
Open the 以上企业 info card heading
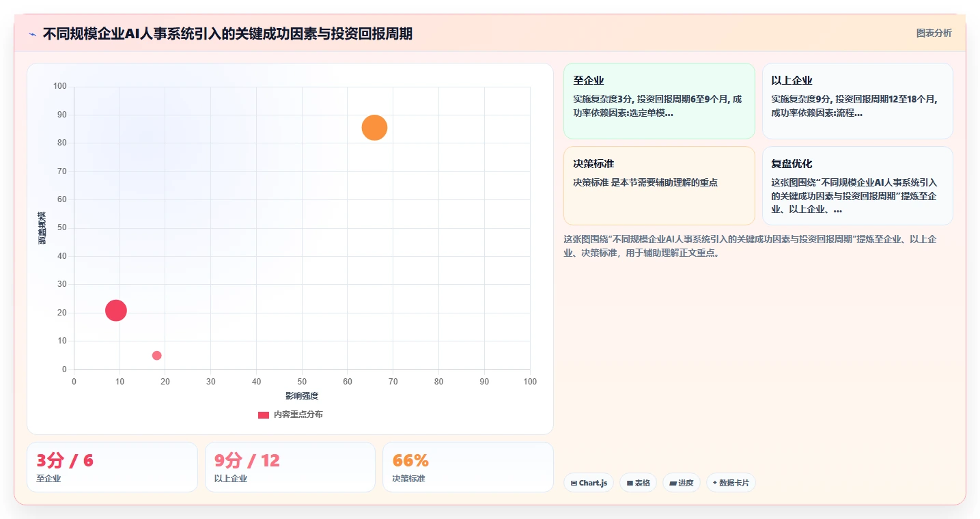[792, 81]
